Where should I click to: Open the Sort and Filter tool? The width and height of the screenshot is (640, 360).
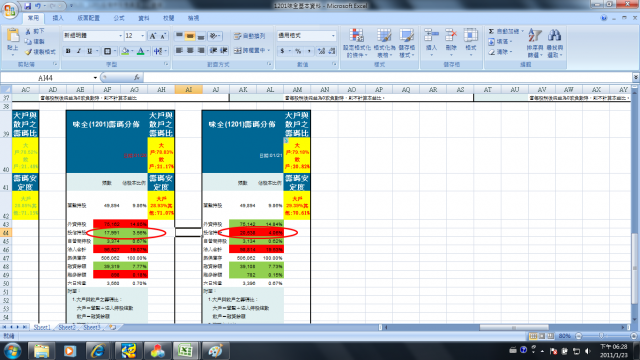click(x=535, y=42)
